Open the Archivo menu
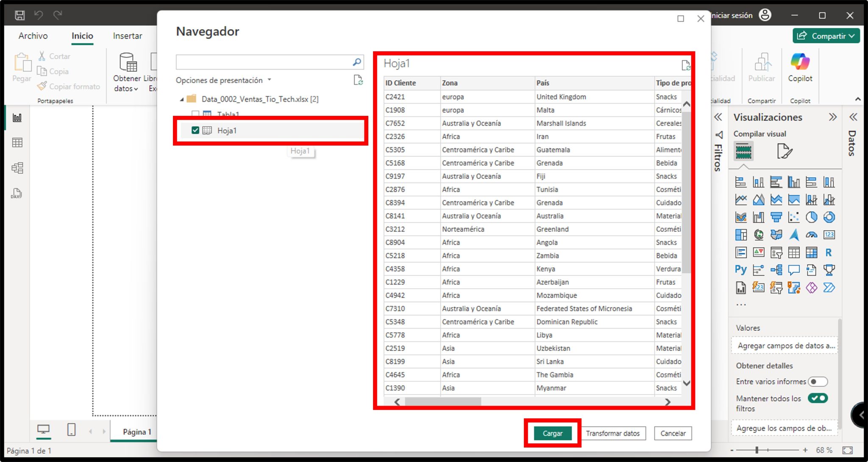The width and height of the screenshot is (868, 462). 33,36
